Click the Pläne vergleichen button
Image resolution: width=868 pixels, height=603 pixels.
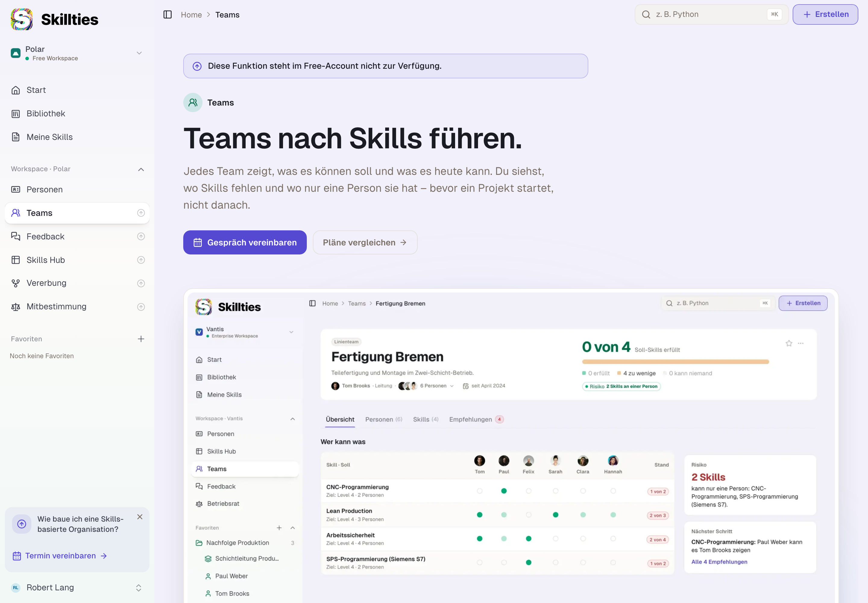tap(365, 243)
